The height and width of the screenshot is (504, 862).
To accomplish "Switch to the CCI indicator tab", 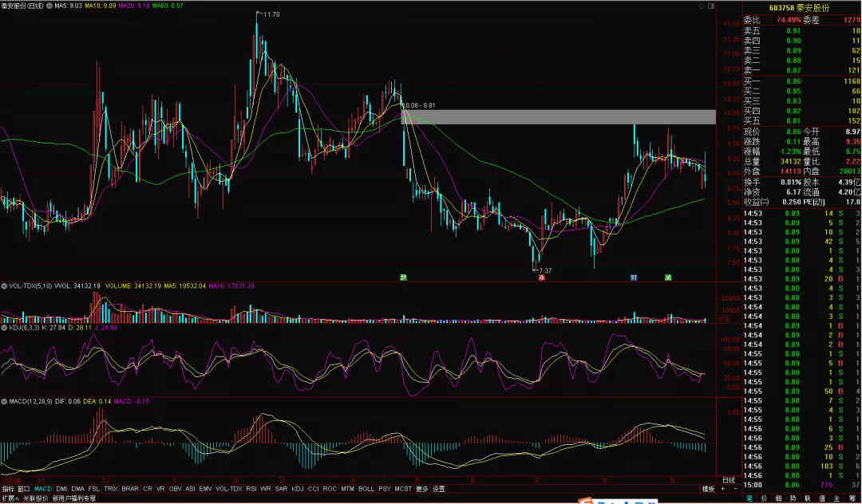I will tap(314, 489).
